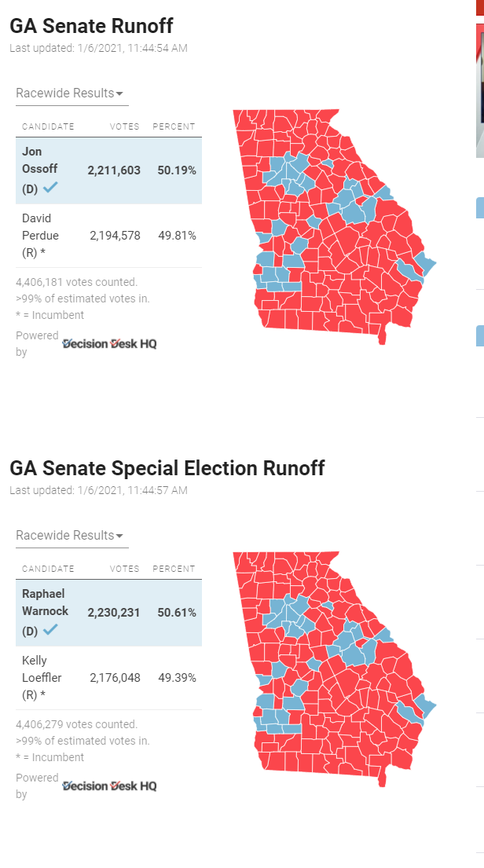Click the GA Senate Runoff heading
The height and width of the screenshot is (868, 484).
pos(91,26)
